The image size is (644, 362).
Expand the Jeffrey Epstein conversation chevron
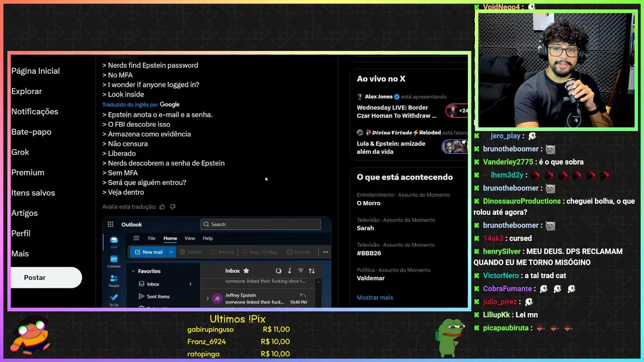(207, 299)
